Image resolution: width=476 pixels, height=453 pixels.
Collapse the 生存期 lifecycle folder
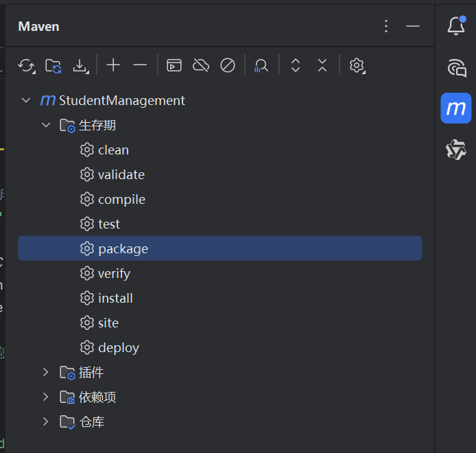click(45, 125)
